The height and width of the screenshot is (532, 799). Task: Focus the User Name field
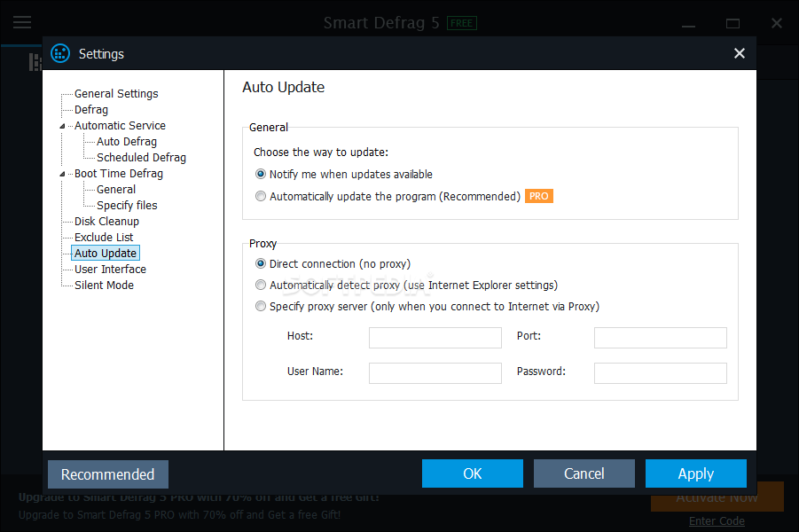click(x=435, y=373)
